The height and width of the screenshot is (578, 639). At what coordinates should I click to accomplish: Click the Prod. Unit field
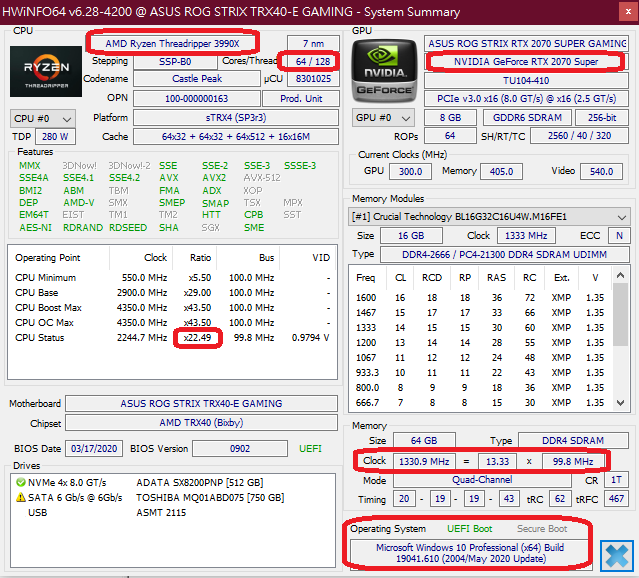coord(301,99)
